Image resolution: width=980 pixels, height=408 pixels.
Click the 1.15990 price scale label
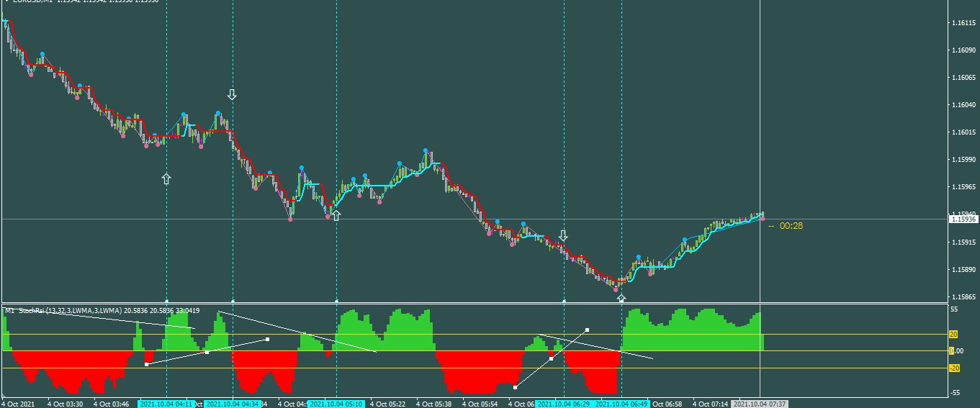963,160
